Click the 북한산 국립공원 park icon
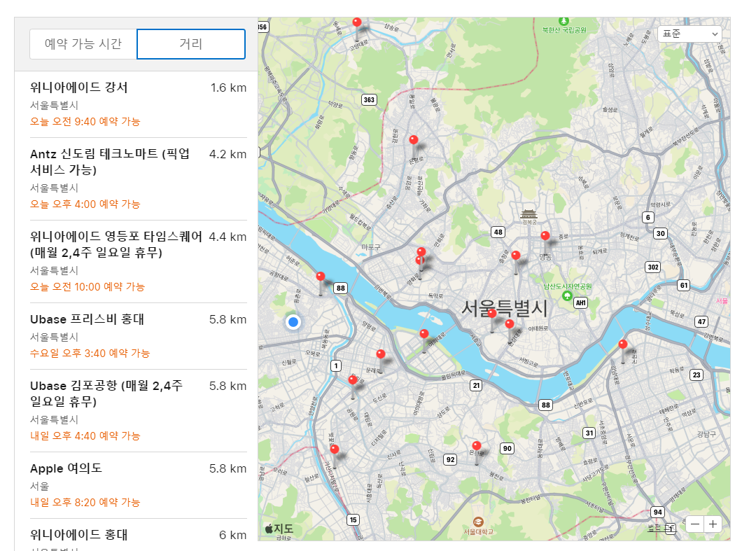The image size is (756, 551). click(563, 21)
